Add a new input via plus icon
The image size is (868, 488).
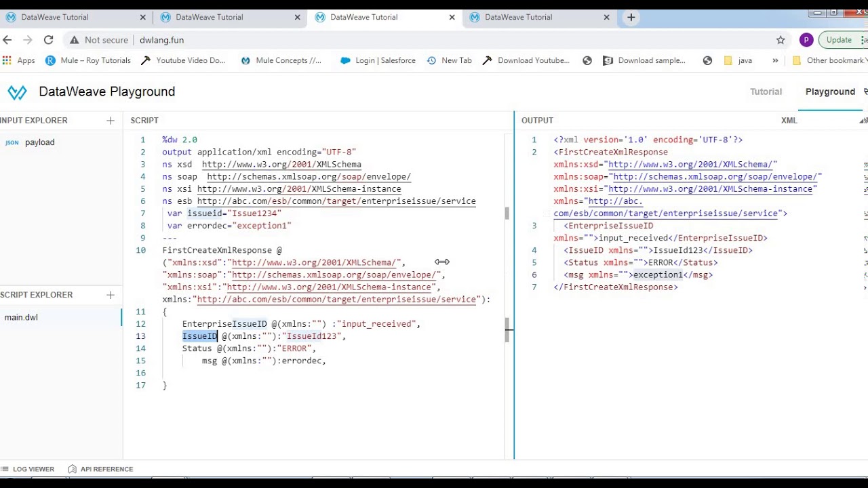pos(111,121)
